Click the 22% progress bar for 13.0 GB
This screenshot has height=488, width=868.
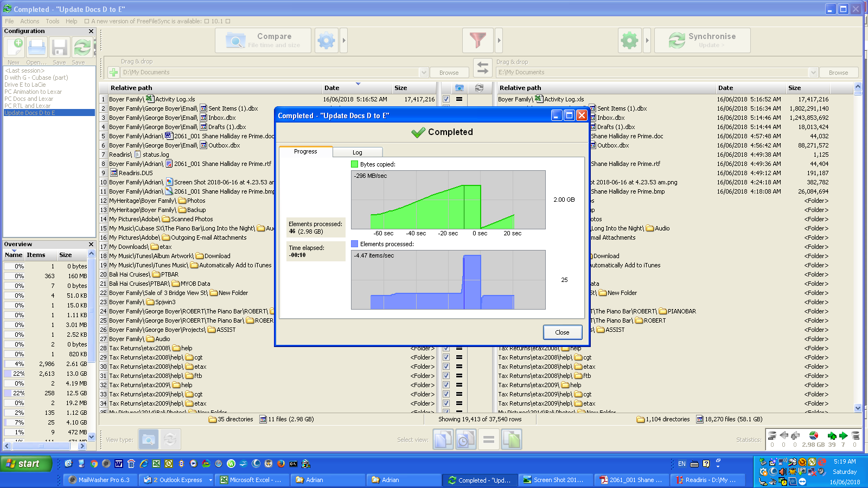[15, 374]
